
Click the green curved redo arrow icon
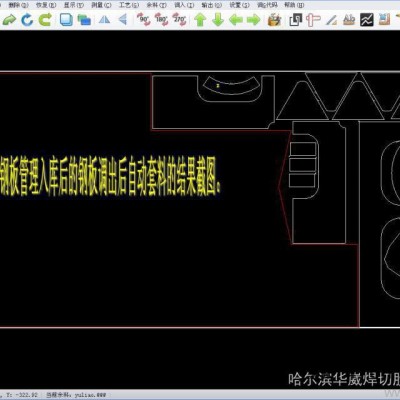(x=9, y=20)
